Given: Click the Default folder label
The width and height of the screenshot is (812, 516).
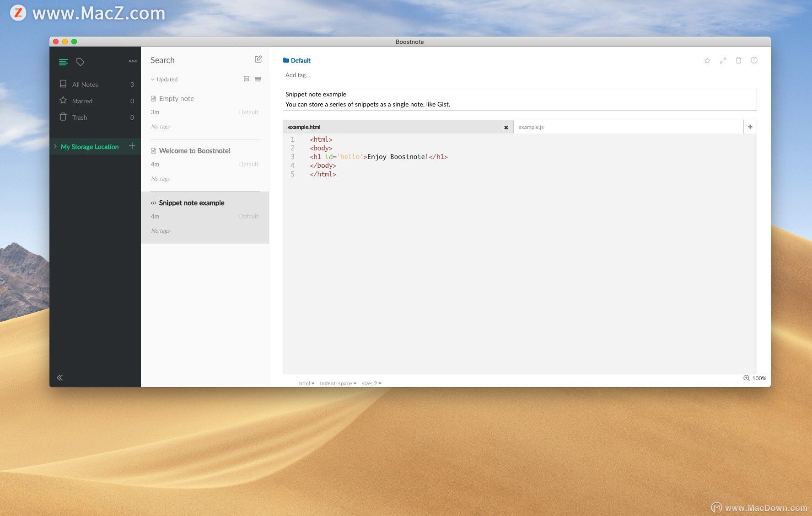Looking at the screenshot, I should [301, 60].
